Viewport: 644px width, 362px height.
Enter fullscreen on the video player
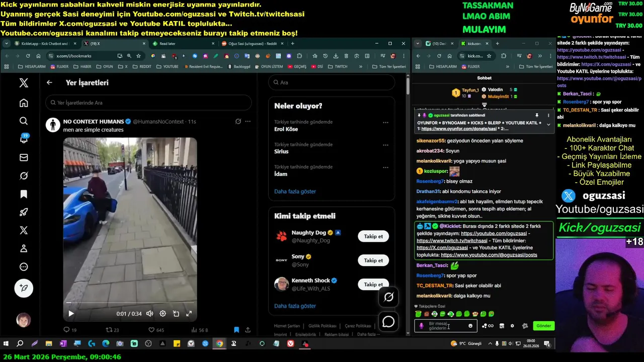coord(189,313)
